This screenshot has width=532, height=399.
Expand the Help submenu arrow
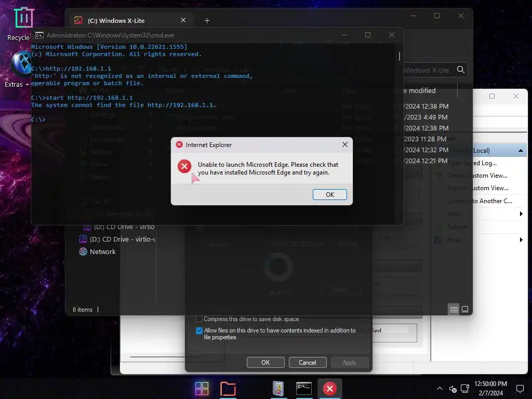[x=521, y=240]
